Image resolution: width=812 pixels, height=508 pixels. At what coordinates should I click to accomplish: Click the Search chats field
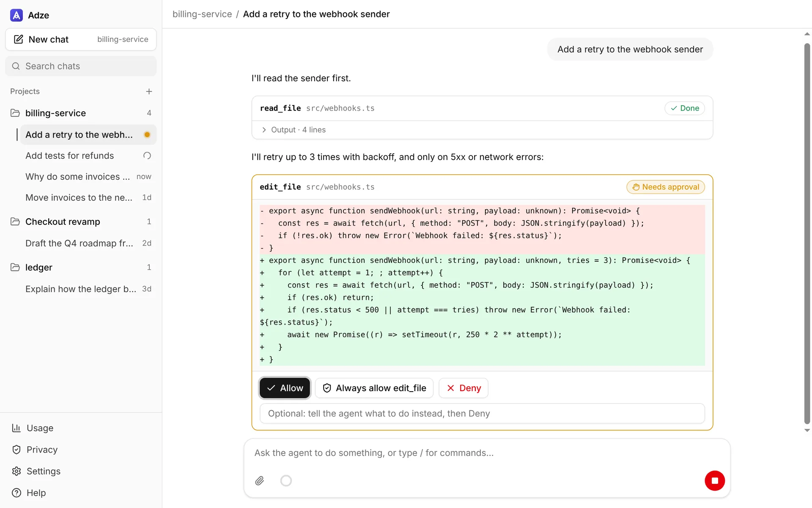click(x=81, y=66)
